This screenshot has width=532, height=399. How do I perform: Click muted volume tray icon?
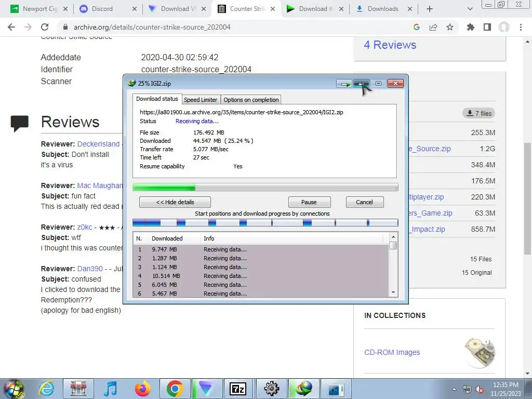[480, 389]
